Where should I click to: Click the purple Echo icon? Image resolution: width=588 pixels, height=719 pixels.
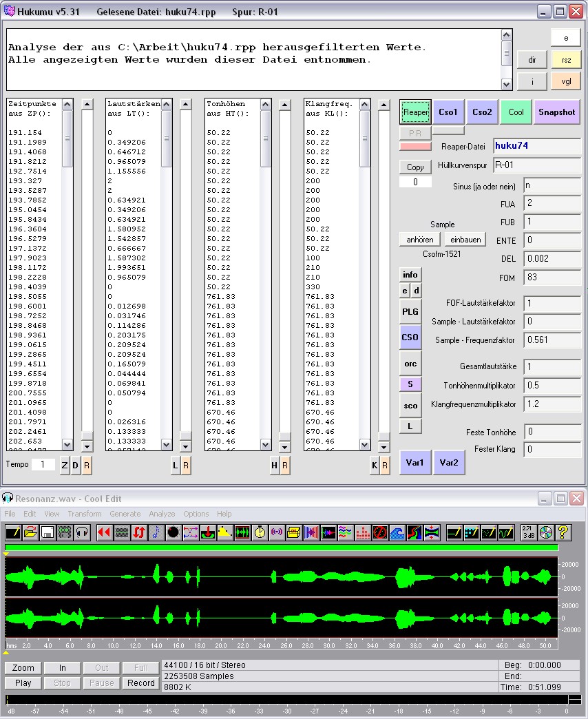(x=277, y=532)
